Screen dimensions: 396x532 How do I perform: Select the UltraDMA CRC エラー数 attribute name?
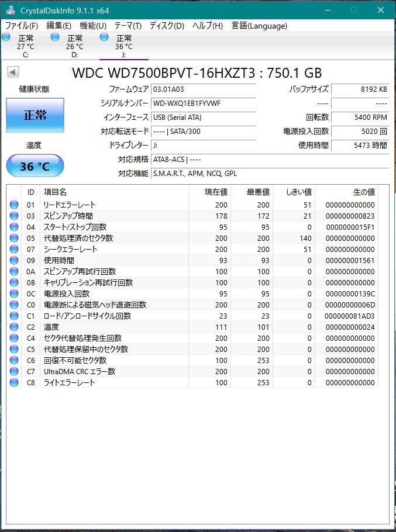click(80, 371)
